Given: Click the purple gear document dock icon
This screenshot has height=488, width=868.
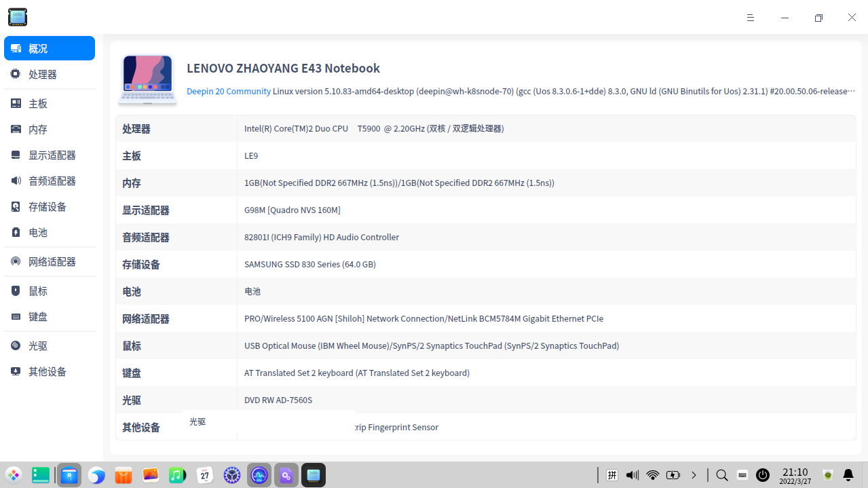Looking at the screenshot, I should (286, 475).
